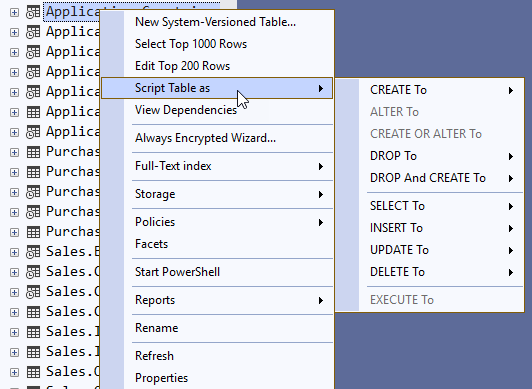Expand the first Purchas table node
The height and width of the screenshot is (389, 532).
point(14,153)
